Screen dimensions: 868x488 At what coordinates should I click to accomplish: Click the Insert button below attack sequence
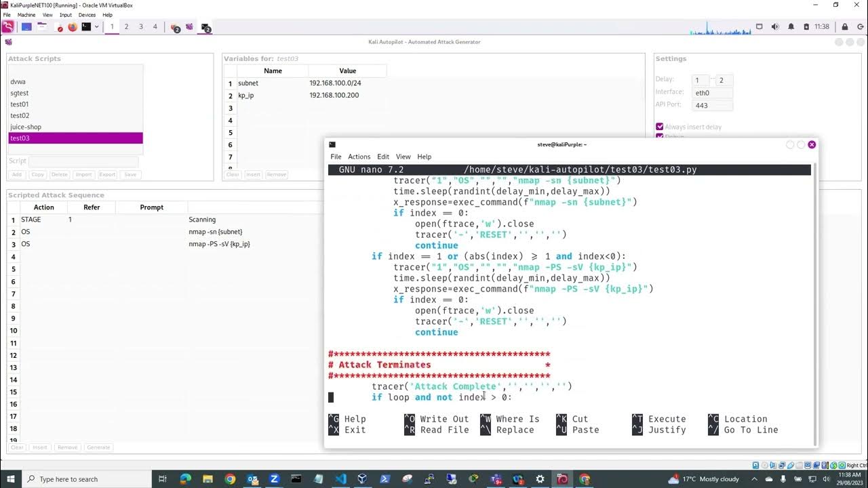click(x=40, y=447)
